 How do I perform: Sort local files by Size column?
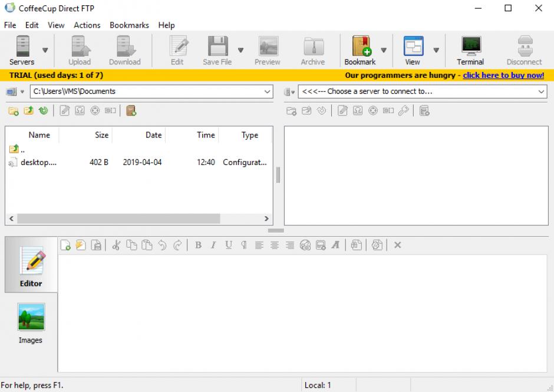[x=85, y=135]
